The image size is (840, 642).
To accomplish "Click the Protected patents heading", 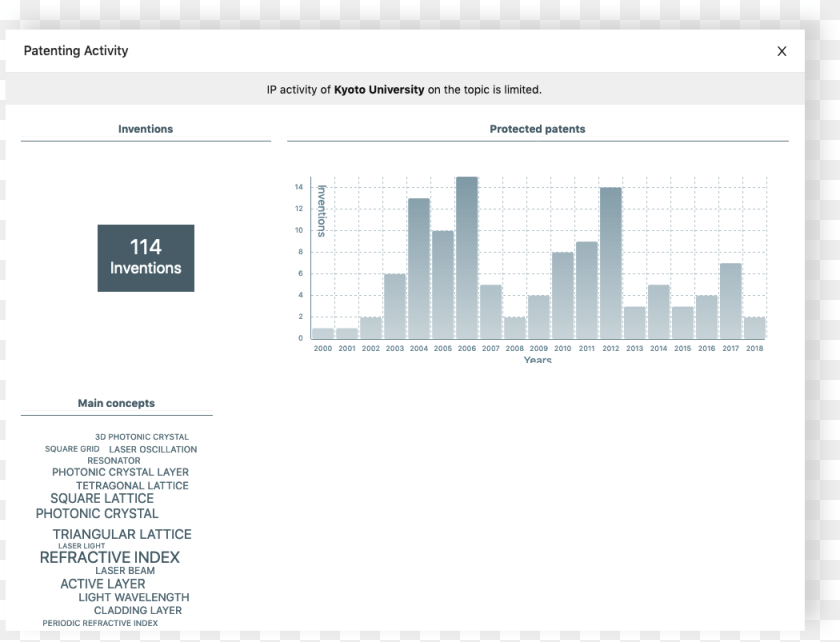I will pyautogui.click(x=537, y=129).
